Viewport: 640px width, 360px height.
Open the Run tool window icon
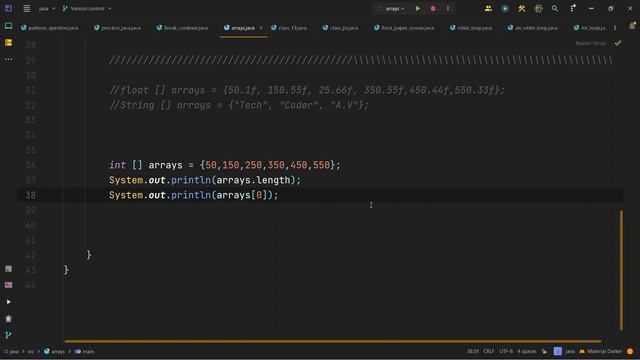coord(8,302)
